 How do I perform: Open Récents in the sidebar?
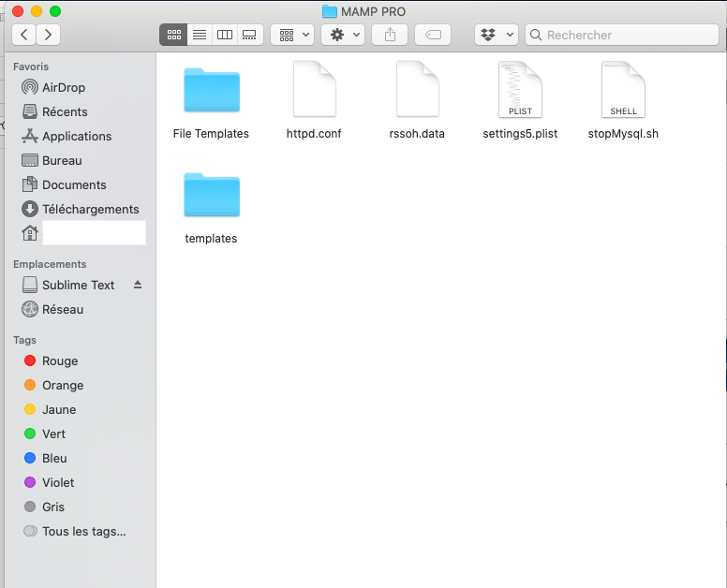click(79, 111)
